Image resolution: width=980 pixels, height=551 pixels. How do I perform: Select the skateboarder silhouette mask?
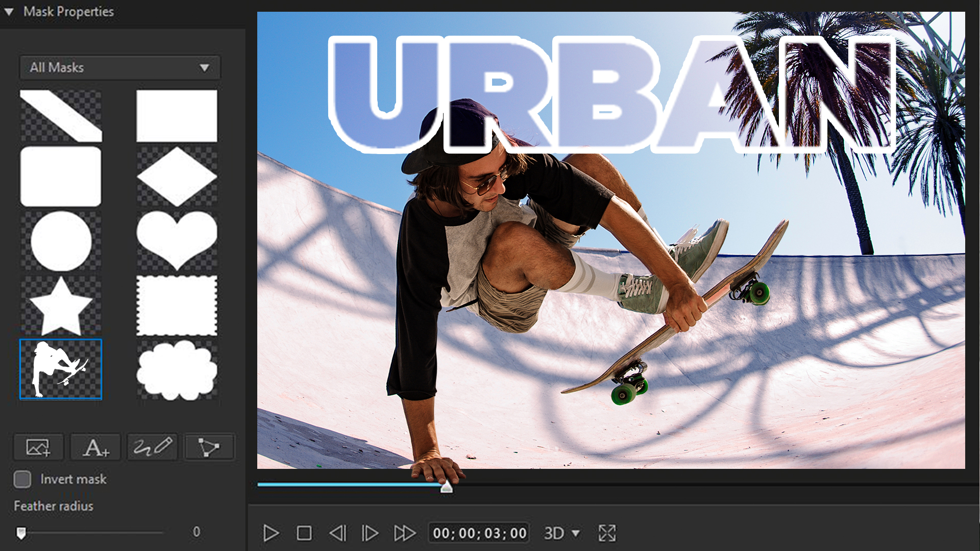(61, 369)
